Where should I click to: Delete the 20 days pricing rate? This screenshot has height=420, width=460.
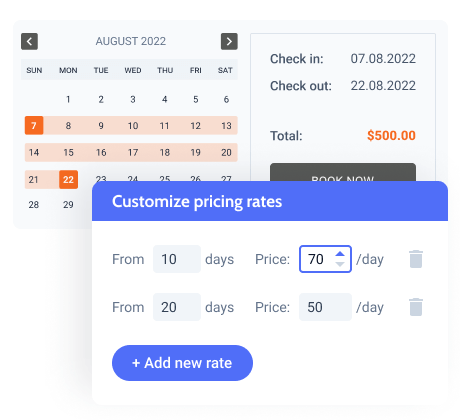416,307
